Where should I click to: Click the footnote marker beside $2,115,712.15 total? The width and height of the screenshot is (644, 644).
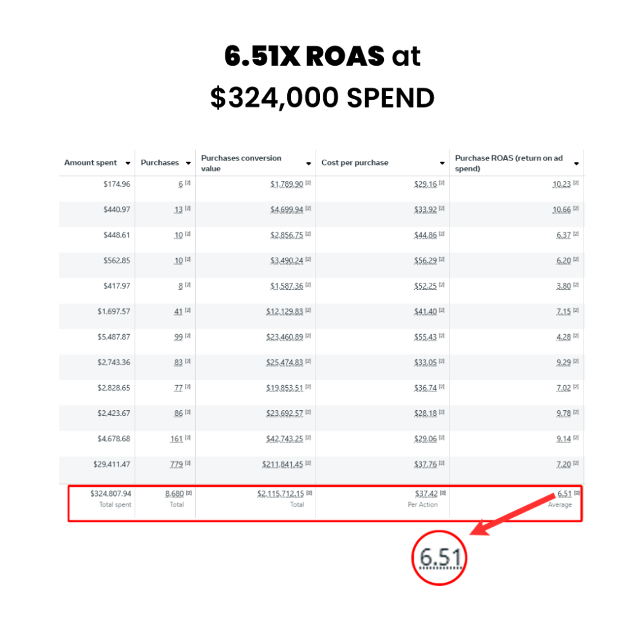click(x=309, y=493)
